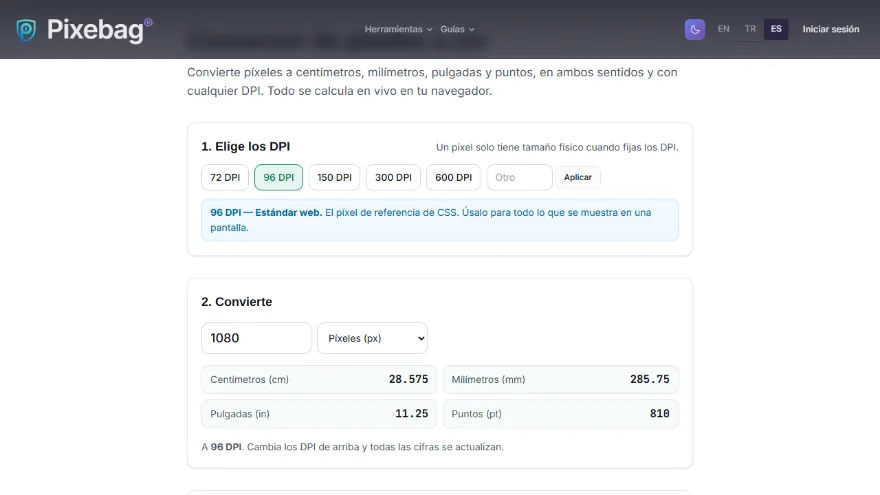The image size is (880, 495).
Task: Select the ES language option
Action: point(776,29)
